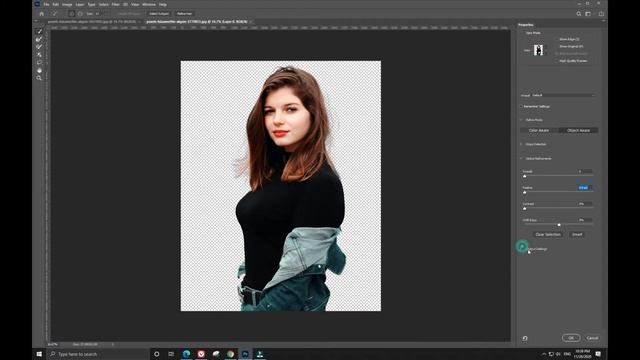Choose Subtract from selection mode icon

80,13
